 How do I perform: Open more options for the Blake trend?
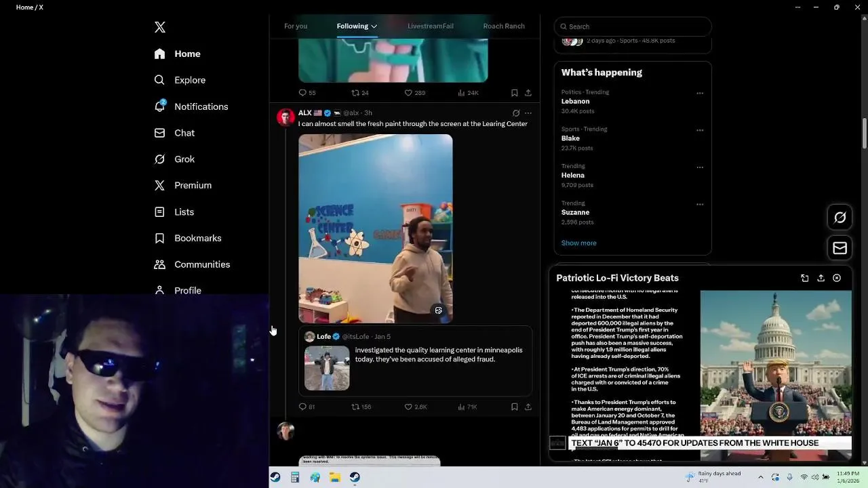tap(700, 130)
